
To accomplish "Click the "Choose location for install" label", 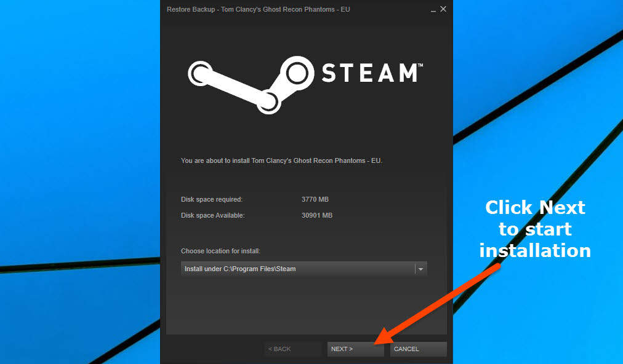I will point(220,251).
